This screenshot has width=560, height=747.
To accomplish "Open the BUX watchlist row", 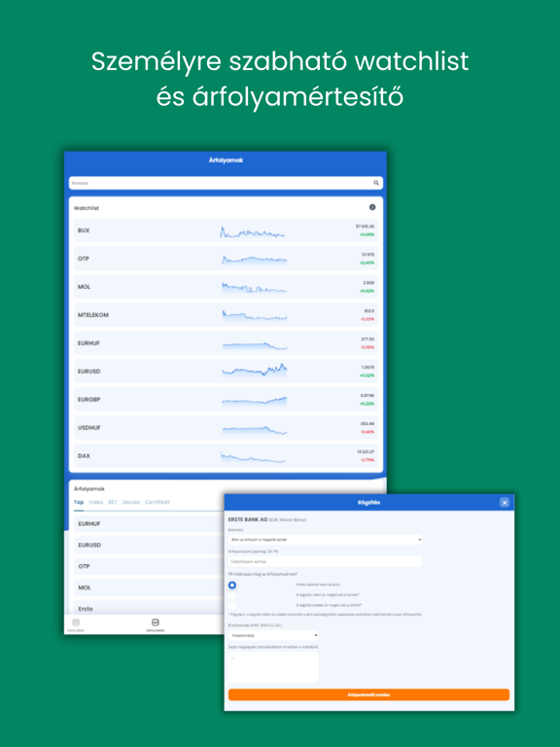I will click(226, 231).
